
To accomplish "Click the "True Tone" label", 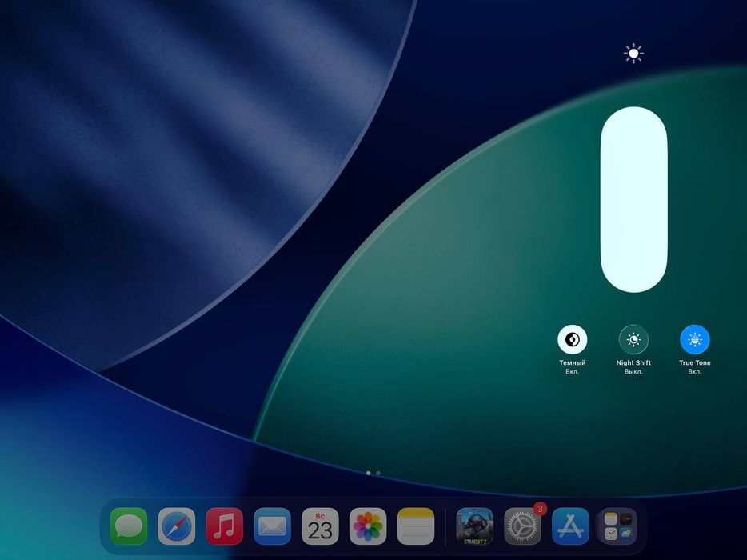I will pos(694,362).
